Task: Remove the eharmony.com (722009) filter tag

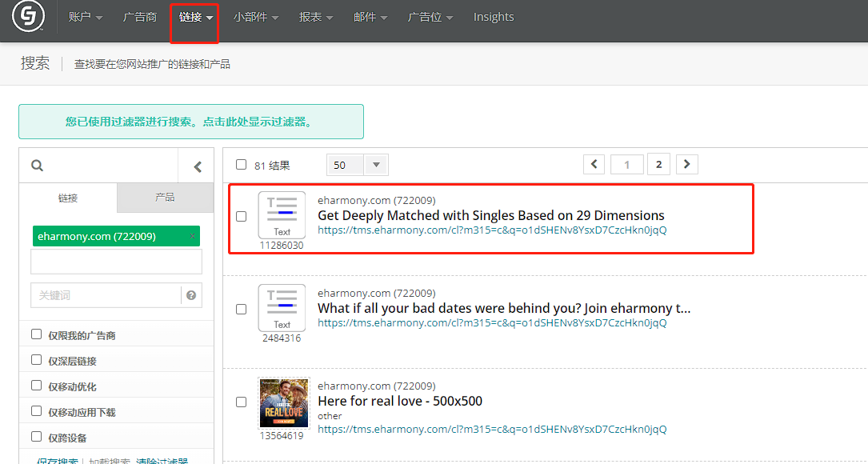Action: pos(192,237)
